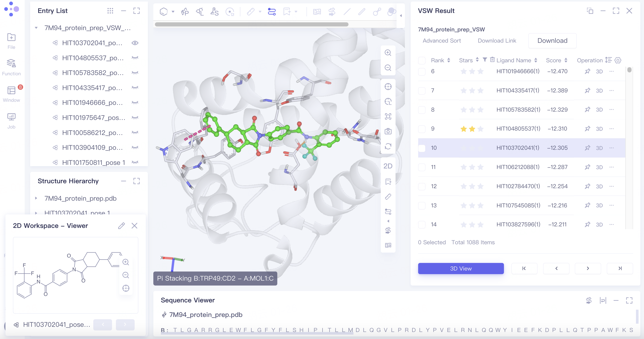Screen dimensions: 644x339
Task: Collapse the 7M94_protein_prep_VSW entry group
Action: click(x=36, y=28)
